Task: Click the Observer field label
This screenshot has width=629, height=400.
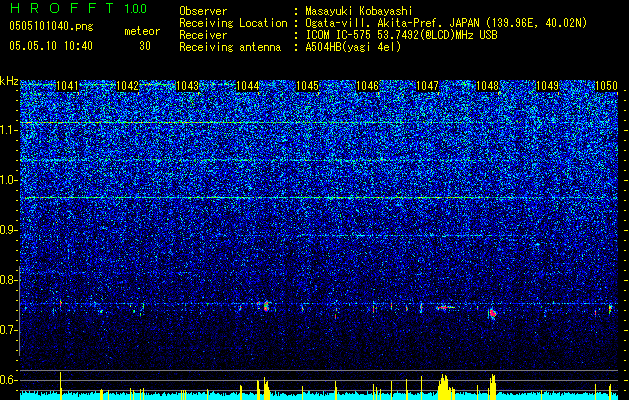Action: coord(203,11)
